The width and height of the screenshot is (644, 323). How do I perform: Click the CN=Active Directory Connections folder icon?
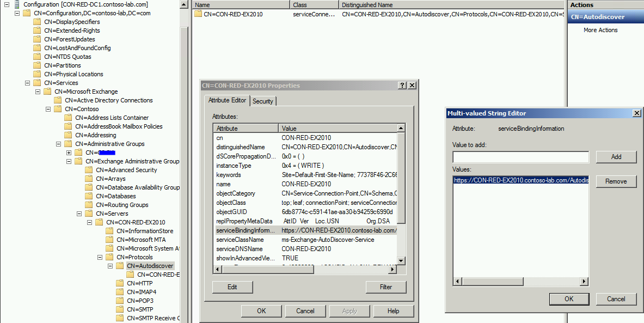(x=58, y=100)
